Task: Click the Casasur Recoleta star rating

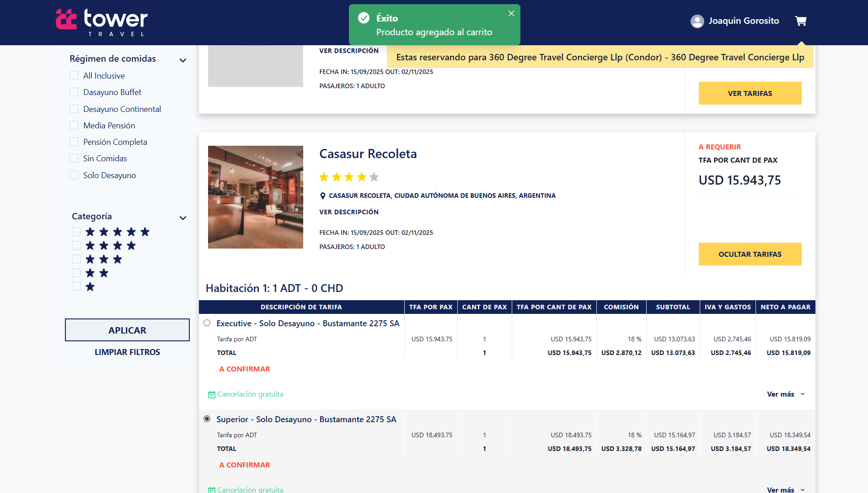Action: 349,177
